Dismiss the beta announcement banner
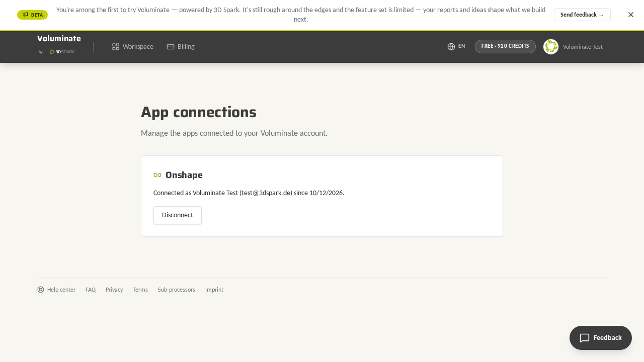The width and height of the screenshot is (644, 362). point(630,15)
